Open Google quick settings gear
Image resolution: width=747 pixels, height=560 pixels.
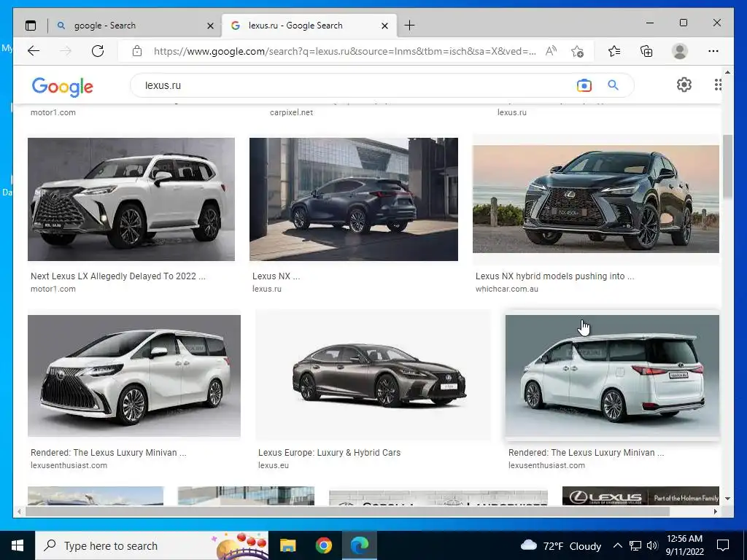click(x=684, y=85)
